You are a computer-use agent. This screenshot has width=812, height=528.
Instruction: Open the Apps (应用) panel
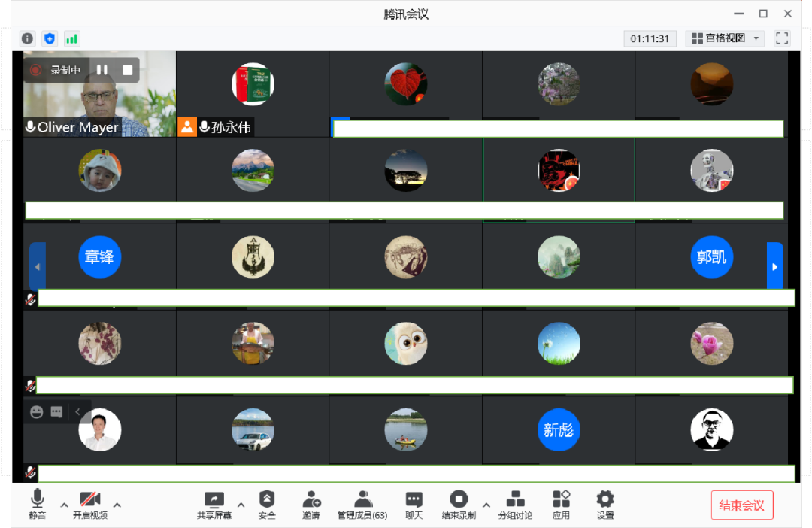pos(561,505)
